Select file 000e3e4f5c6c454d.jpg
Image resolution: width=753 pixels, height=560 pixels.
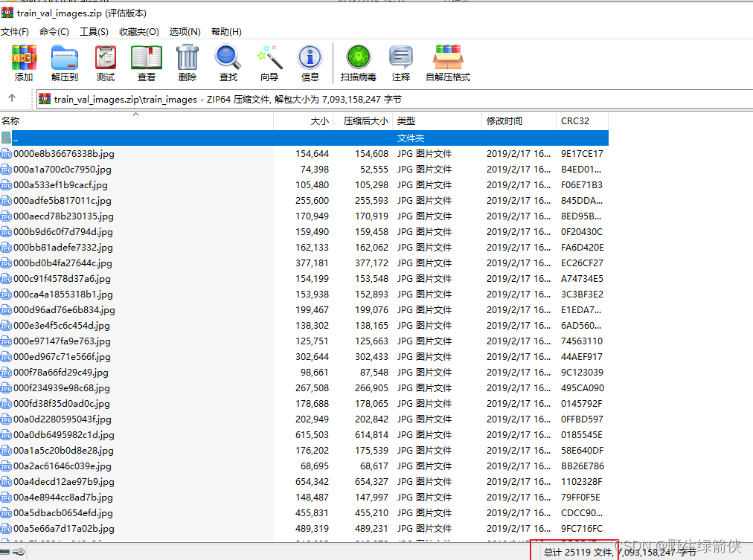coord(62,326)
